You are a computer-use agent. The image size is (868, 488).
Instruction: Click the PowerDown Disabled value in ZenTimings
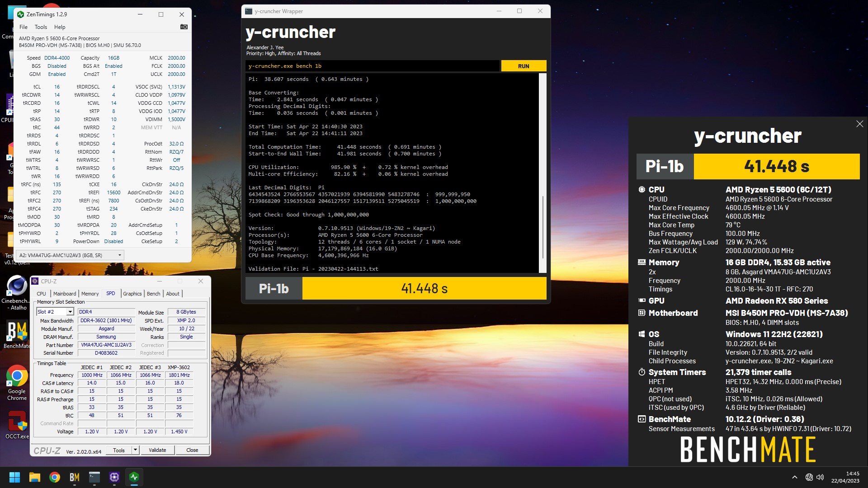click(x=113, y=241)
